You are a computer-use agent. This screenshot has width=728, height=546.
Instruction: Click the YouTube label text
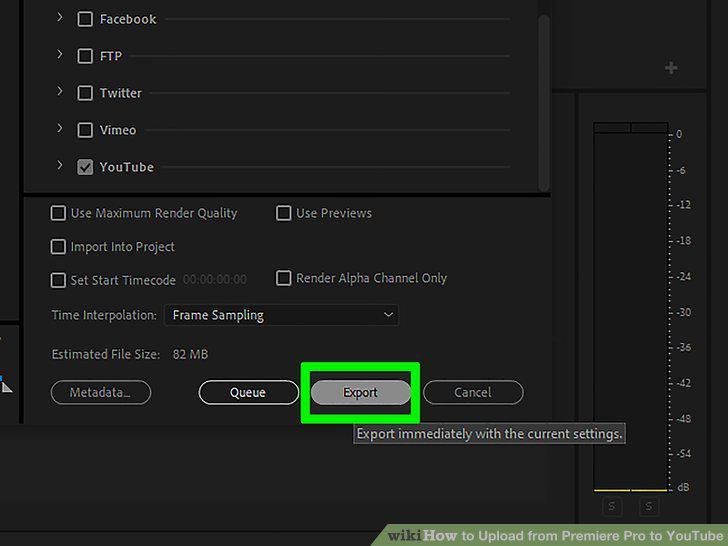127,167
